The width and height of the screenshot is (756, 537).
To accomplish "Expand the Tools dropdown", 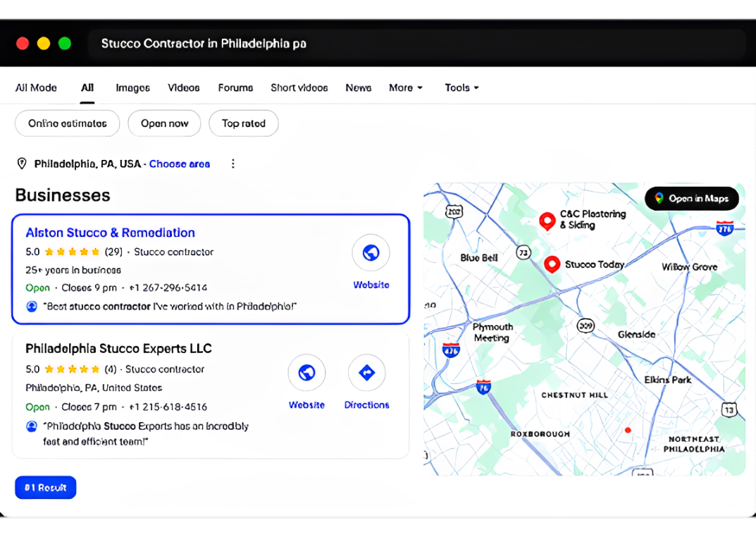I will 461,87.
